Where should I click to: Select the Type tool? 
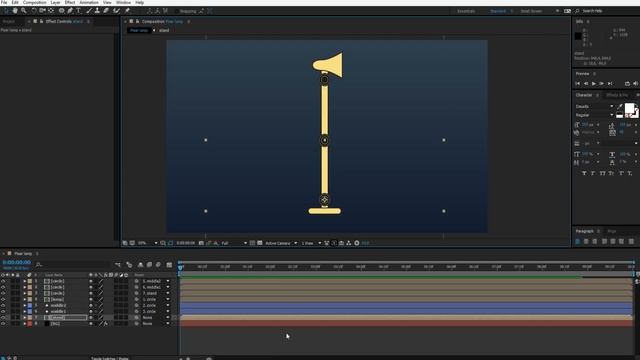tap(79, 11)
